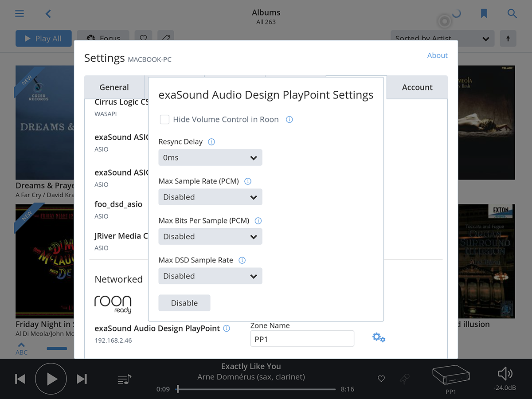Favorite the current track with heart
The width and height of the screenshot is (532, 399).
pos(381,379)
